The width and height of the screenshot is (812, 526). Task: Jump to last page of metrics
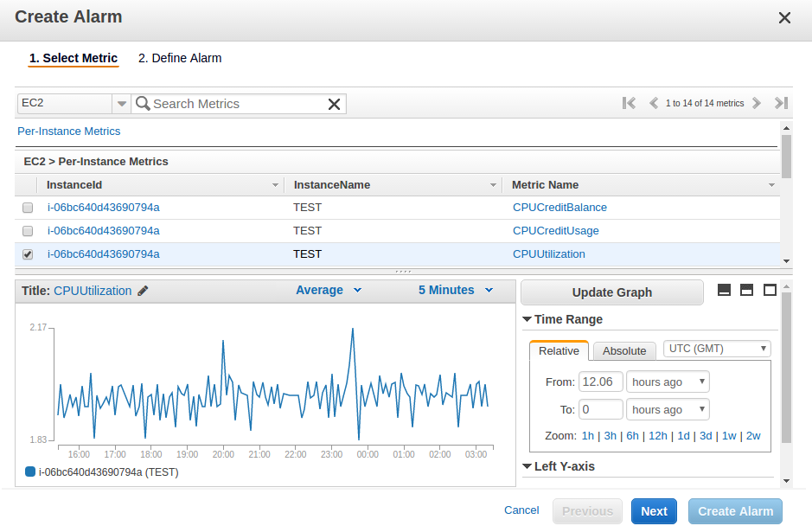[781, 103]
